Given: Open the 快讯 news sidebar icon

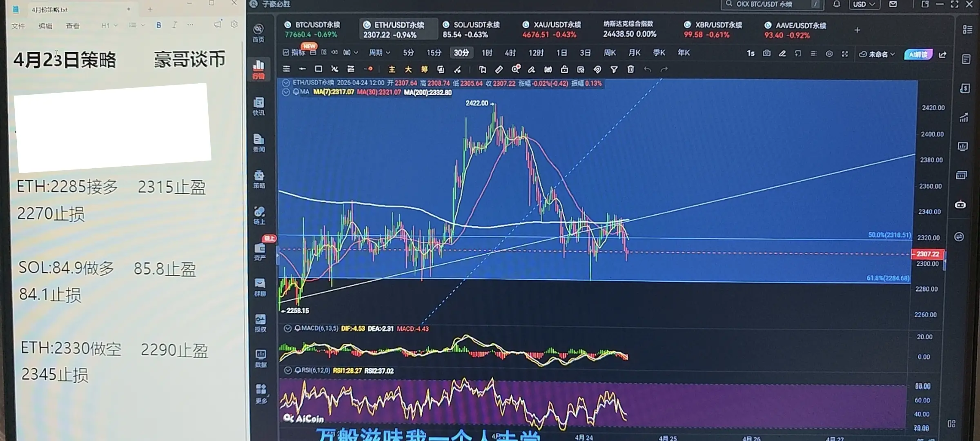Looking at the screenshot, I should [x=258, y=106].
